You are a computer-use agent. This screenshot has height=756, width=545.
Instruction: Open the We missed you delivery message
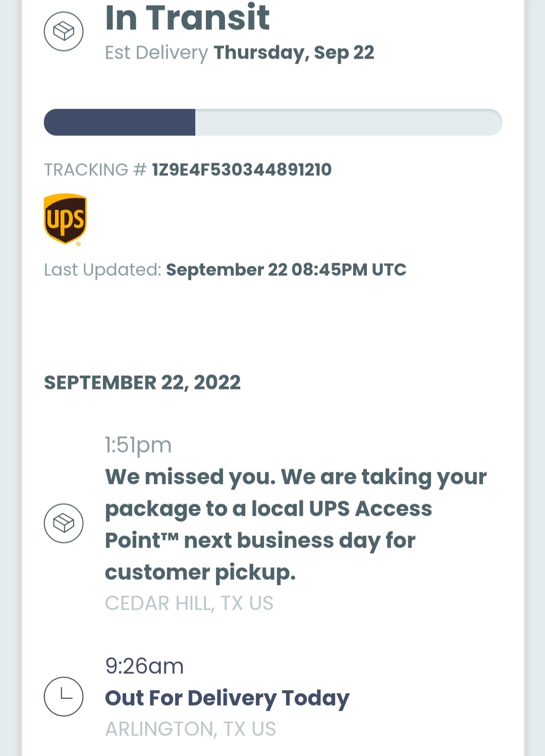point(295,524)
